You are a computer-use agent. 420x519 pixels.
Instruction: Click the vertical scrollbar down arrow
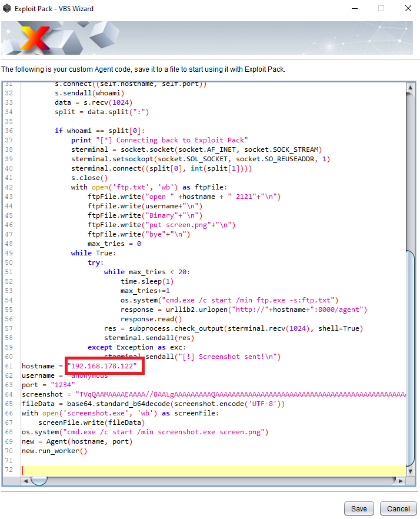(x=410, y=471)
